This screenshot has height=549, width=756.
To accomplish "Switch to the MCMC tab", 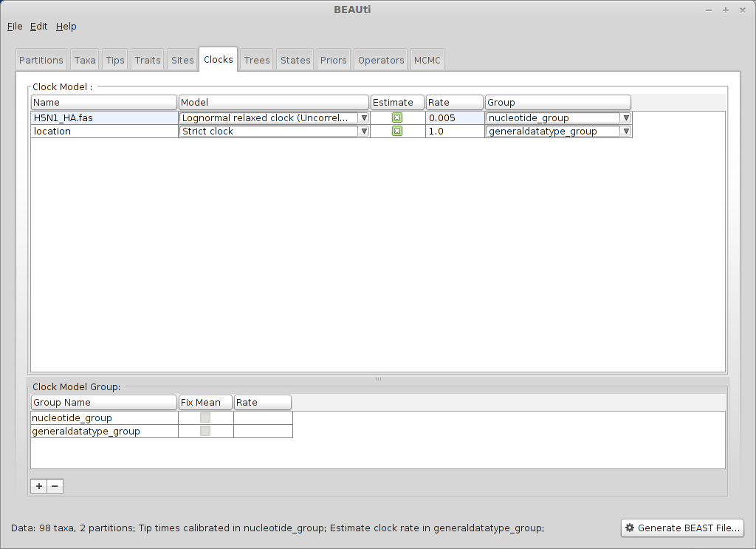I will (x=427, y=60).
